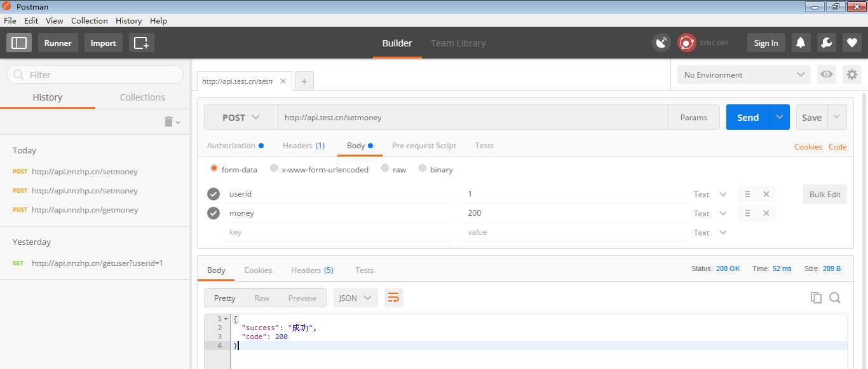
Task: Copy the response body to clipboard
Action: pyautogui.click(x=816, y=298)
